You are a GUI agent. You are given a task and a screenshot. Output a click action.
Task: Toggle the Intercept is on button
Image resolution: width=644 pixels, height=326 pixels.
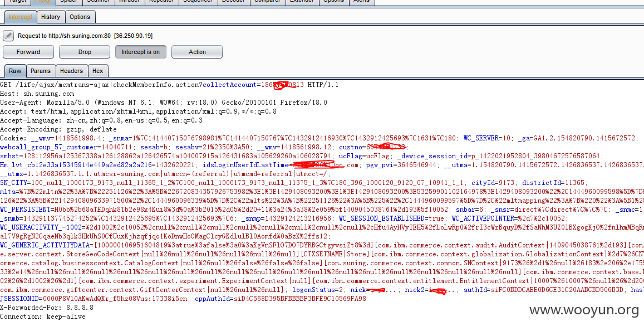tap(140, 52)
